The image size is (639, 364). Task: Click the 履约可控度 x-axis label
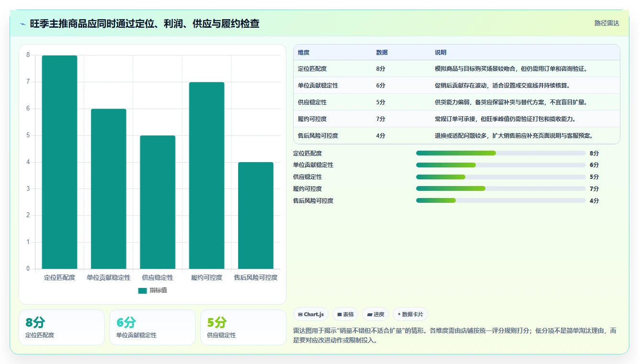click(x=207, y=277)
